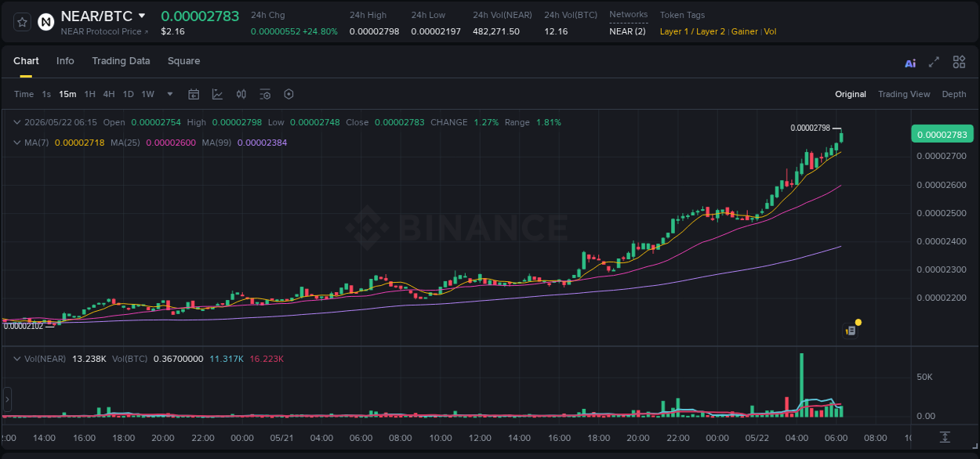Click the Layer 1 / Layer 2 tag
Viewport: 980px width, 459px height.
click(x=693, y=31)
